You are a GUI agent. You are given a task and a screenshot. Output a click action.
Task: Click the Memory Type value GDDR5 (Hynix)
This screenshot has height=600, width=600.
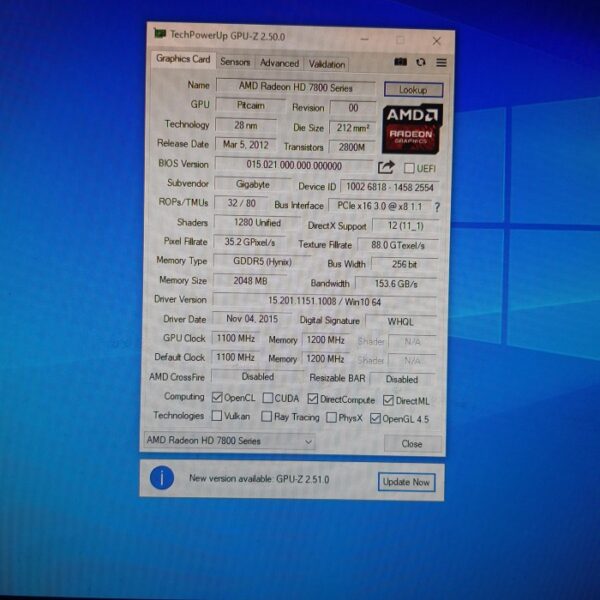(x=262, y=262)
